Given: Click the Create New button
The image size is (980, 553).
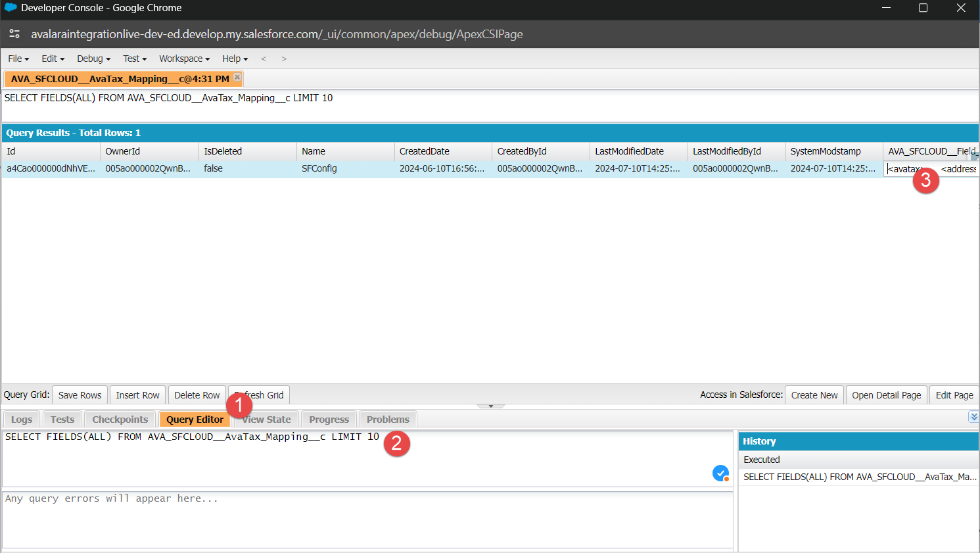Looking at the screenshot, I should (x=814, y=395).
